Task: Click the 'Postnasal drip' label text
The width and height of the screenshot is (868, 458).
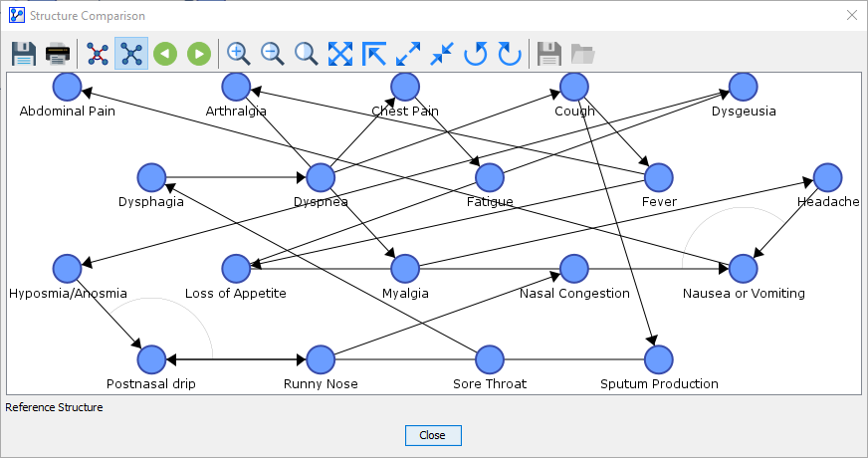Action: pos(151,384)
